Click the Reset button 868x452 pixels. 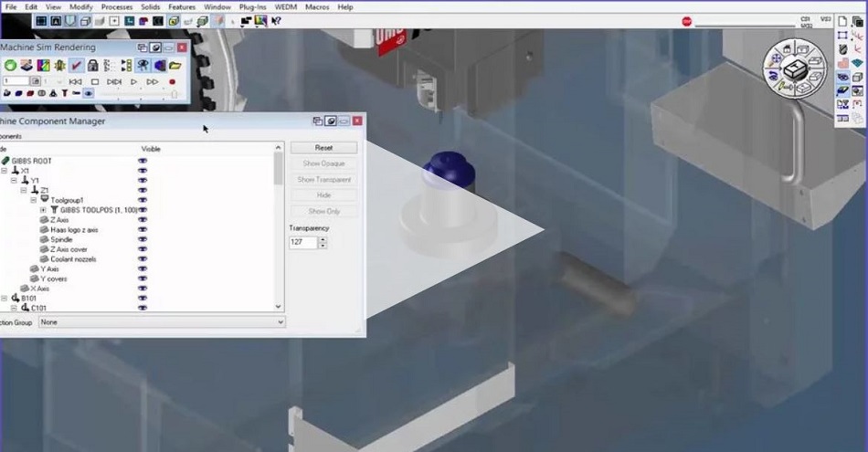pos(323,147)
